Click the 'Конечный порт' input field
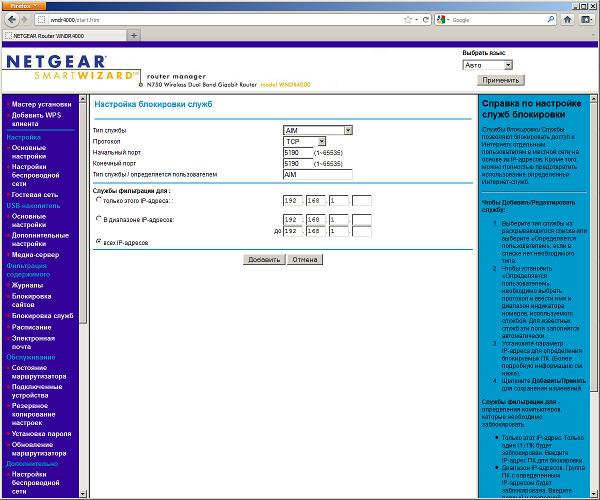600x500 pixels. coord(298,164)
